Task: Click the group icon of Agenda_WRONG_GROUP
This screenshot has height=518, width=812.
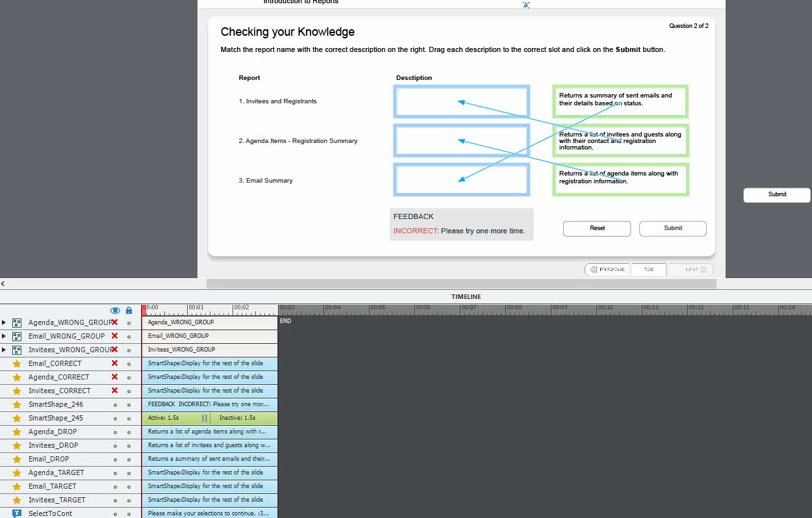Action: (x=17, y=322)
